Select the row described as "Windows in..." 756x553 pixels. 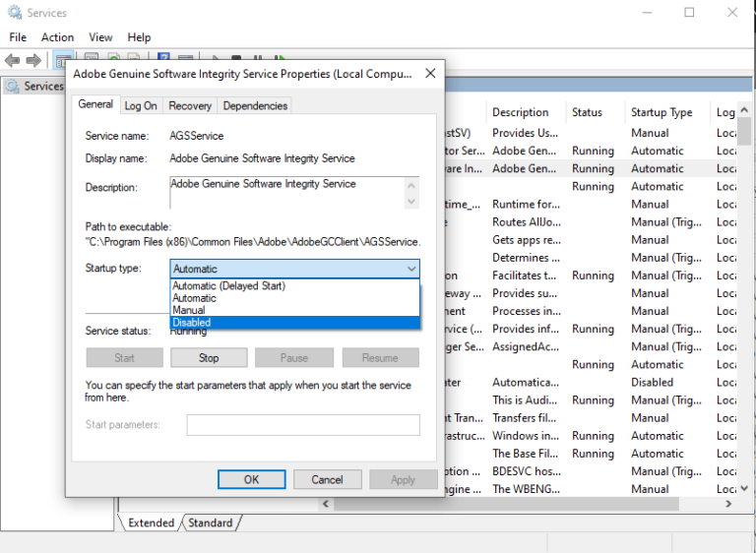pos(590,436)
